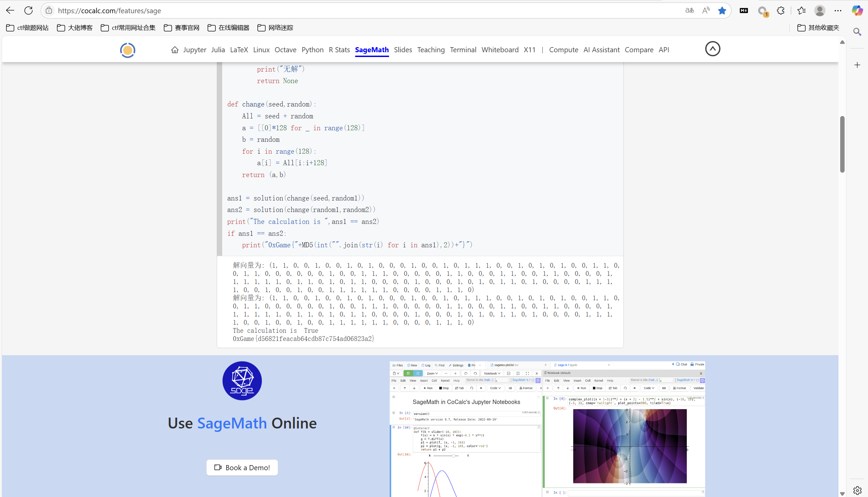This screenshot has width=868, height=497.
Task: Open the Jupyter features page
Action: pos(194,50)
